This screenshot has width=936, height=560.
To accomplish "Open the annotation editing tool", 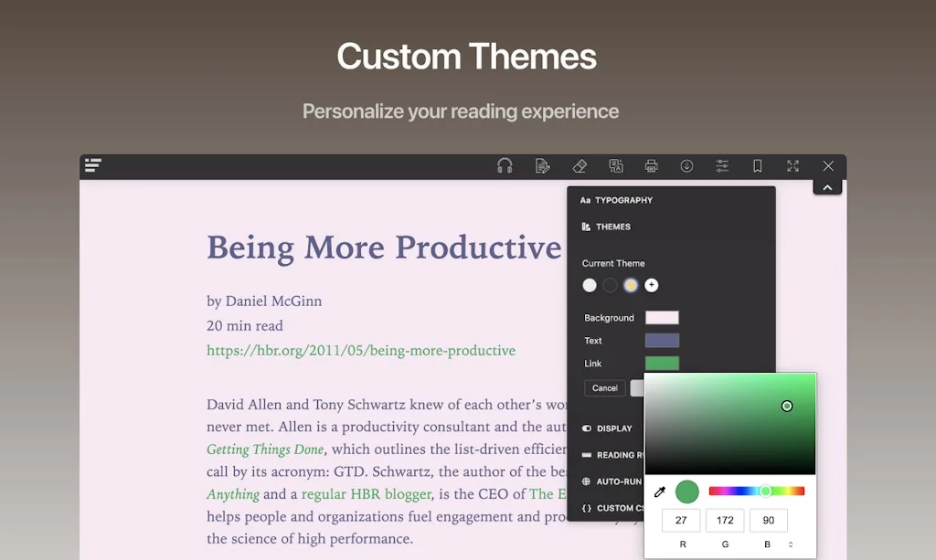I will 542,165.
